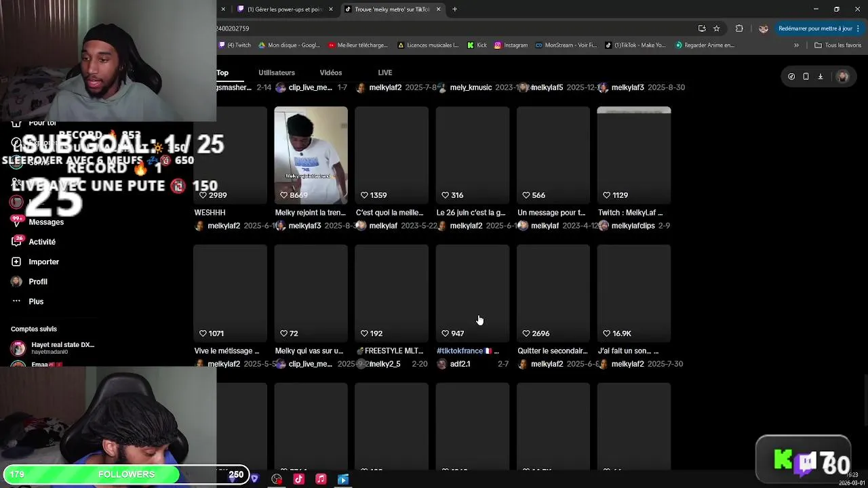Open the FREESTYLE MLT video with 192 likes
Screen dimensions: 868x488
click(x=391, y=293)
